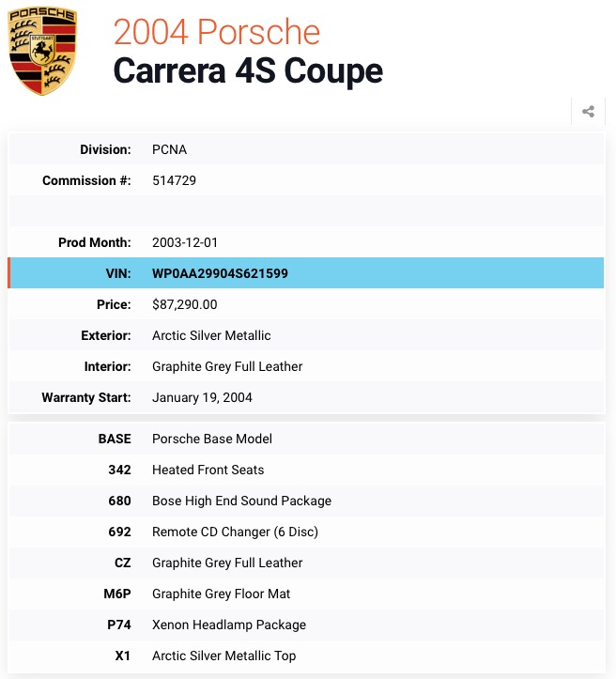Select the Xenon Headlamp Package row
The height and width of the screenshot is (679, 616).
point(306,625)
